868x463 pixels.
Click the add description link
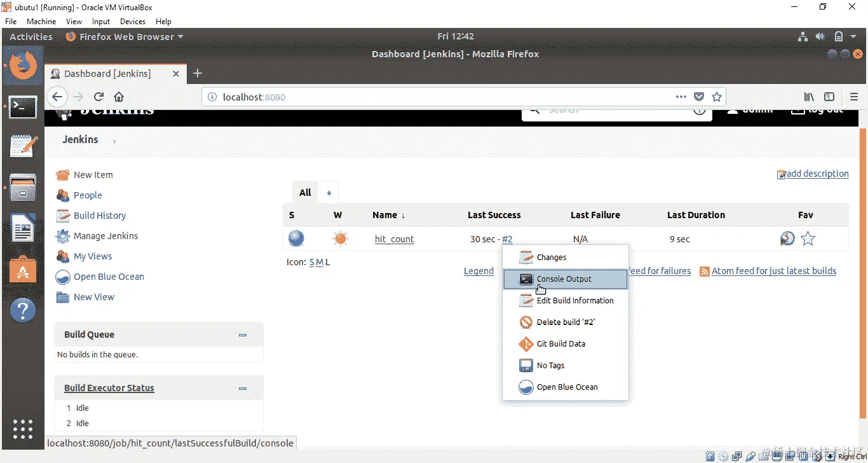(817, 174)
